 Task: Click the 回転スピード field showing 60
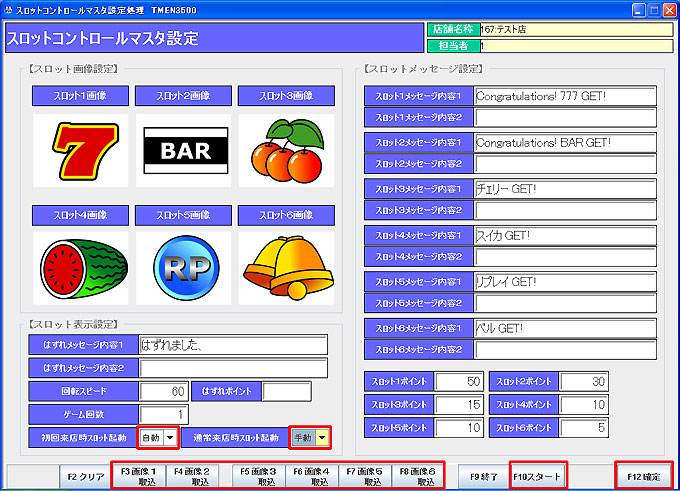163,392
